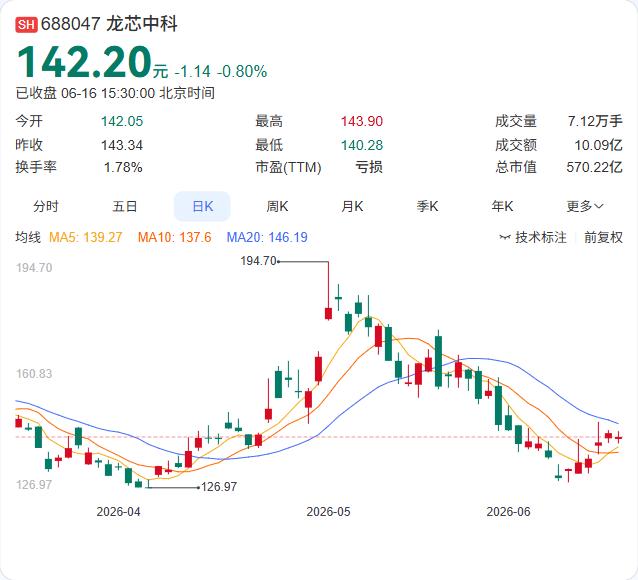Viewport: 638px width, 580px height.
Task: Click the 昨收 value 143.34
Action: pyautogui.click(x=122, y=145)
